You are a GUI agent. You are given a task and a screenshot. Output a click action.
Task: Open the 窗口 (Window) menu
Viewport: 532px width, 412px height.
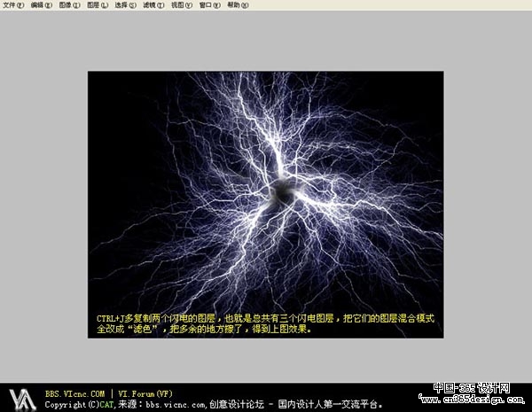pyautogui.click(x=209, y=5)
